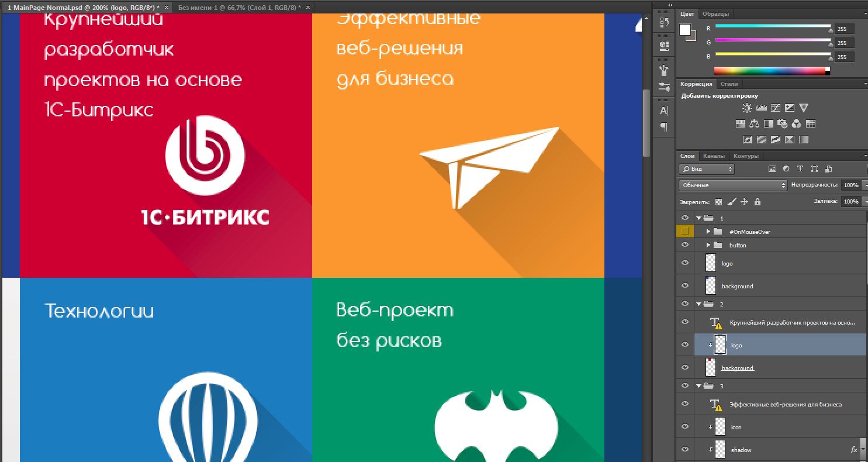Add a Color Lookup adjustment
The height and width of the screenshot is (462, 868).
810,124
